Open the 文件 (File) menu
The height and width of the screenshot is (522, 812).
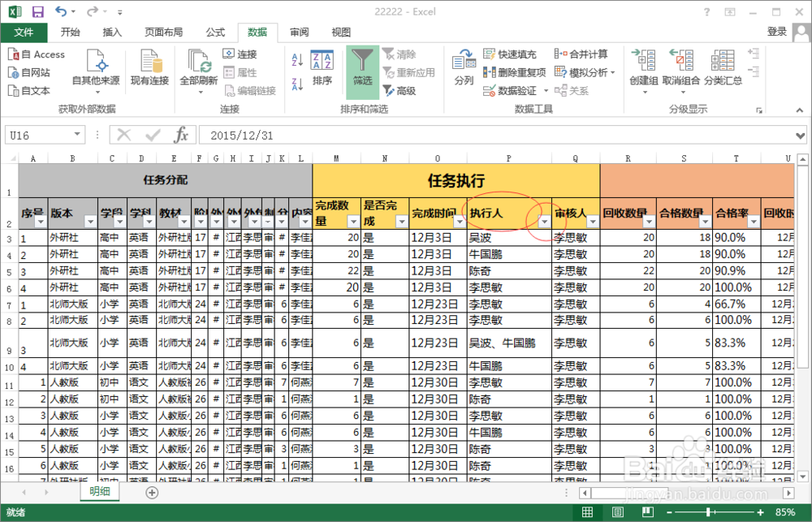(24, 32)
